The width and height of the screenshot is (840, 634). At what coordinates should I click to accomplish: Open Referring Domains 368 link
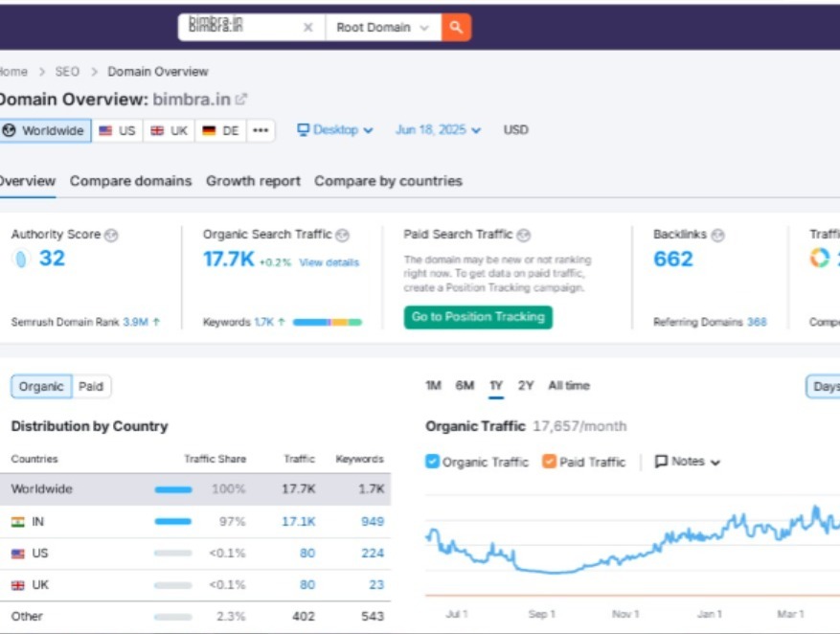click(757, 322)
